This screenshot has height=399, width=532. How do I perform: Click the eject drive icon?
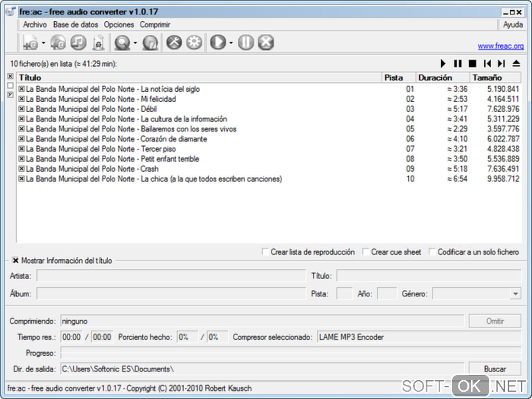point(516,64)
